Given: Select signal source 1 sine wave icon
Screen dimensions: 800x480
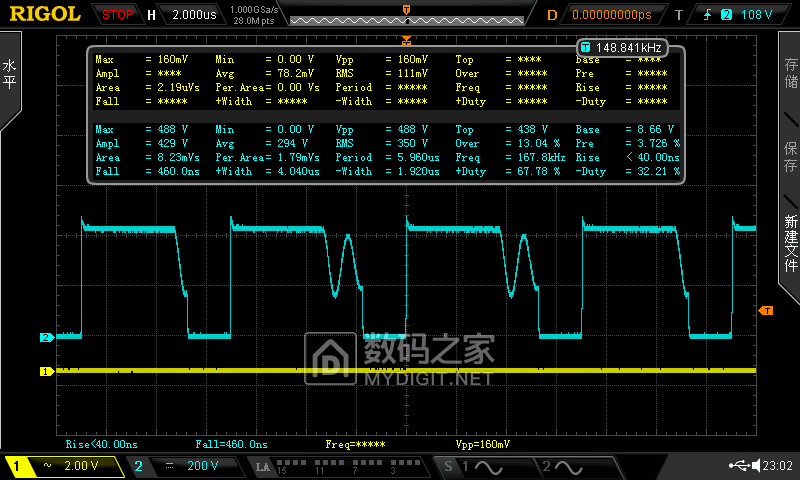Looking at the screenshot, I should [477, 466].
